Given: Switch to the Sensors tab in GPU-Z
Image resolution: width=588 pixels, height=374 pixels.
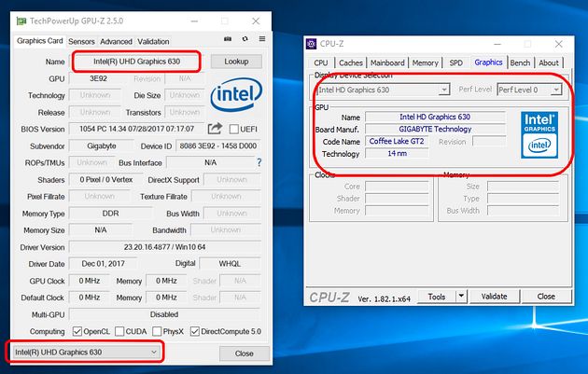Looking at the screenshot, I should point(81,42).
